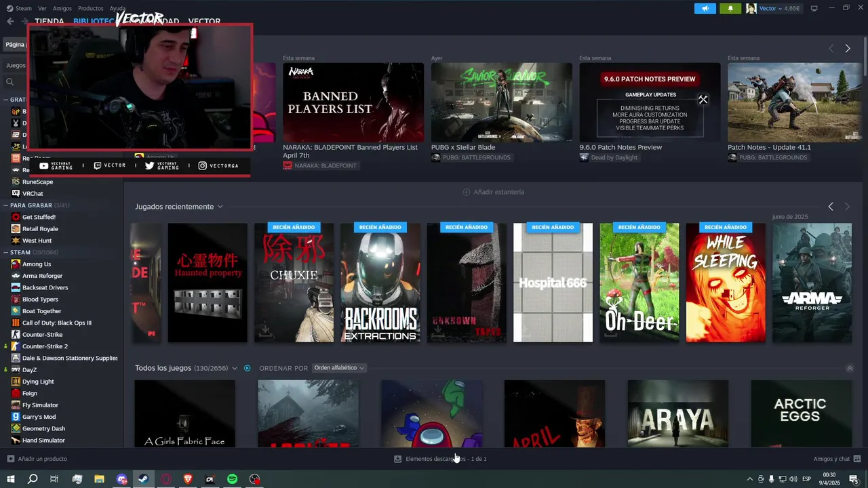This screenshot has width=868, height=488.
Task: Open the Banned Players List news card
Action: tap(353, 102)
